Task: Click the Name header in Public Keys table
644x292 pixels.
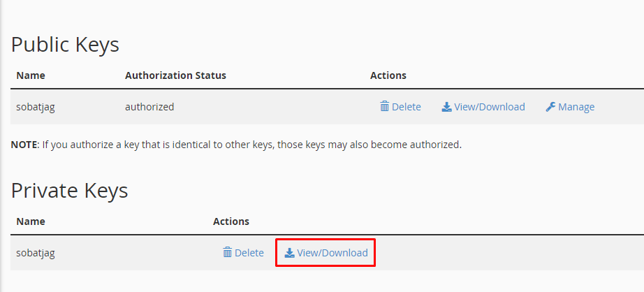Action: click(x=31, y=75)
